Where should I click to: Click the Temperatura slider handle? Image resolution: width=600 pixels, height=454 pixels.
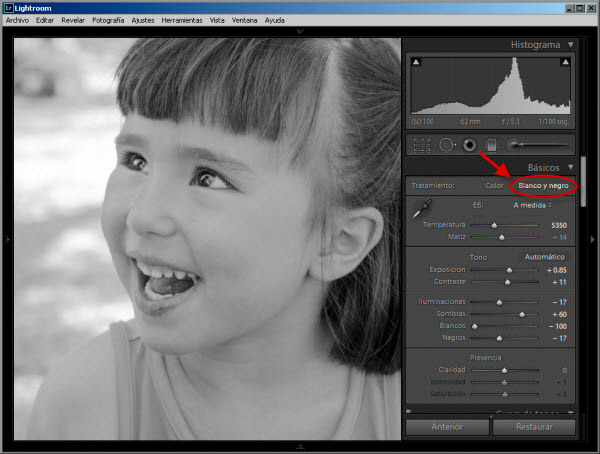[494, 225]
